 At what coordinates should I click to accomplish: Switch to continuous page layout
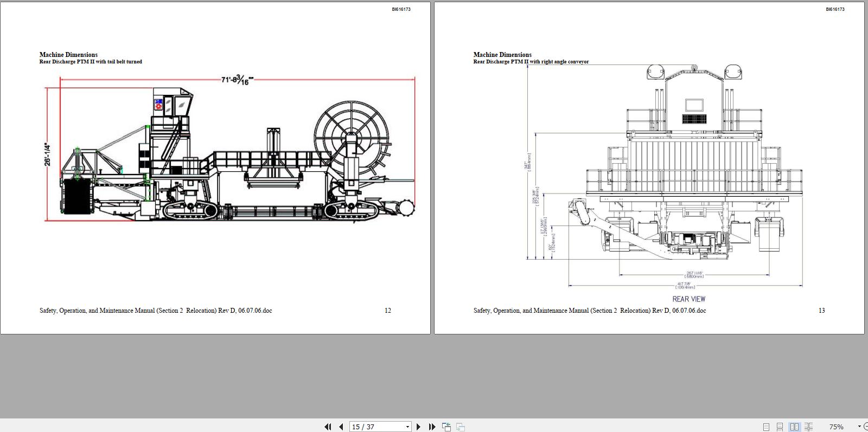[780, 427]
